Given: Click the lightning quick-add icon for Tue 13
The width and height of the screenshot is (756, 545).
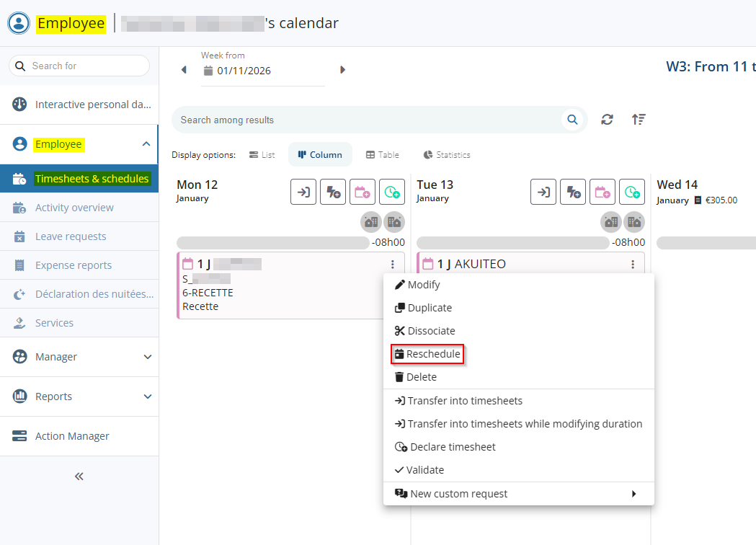Looking at the screenshot, I should (x=573, y=192).
